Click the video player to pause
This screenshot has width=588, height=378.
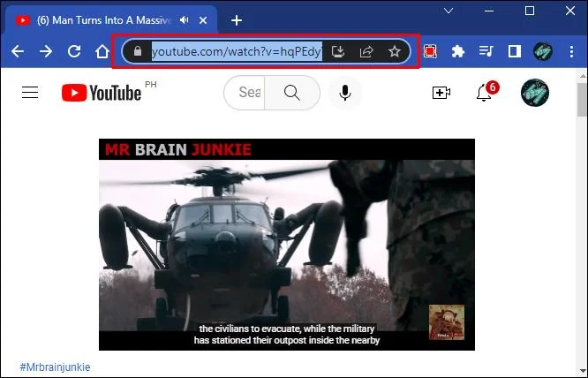tap(287, 245)
